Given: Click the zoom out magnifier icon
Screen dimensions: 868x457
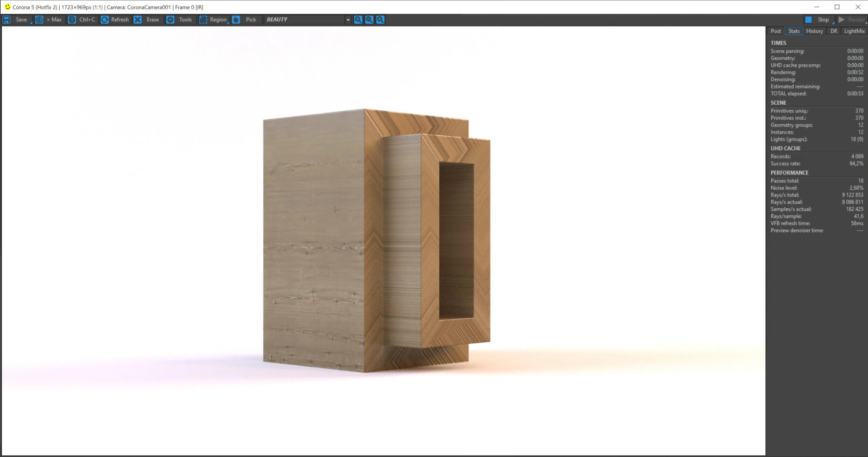Looking at the screenshot, I should [x=369, y=20].
